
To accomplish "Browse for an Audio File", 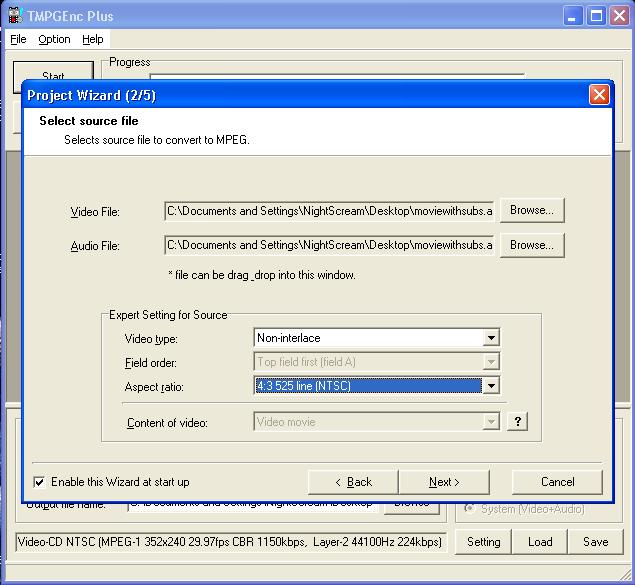I will click(x=532, y=245).
